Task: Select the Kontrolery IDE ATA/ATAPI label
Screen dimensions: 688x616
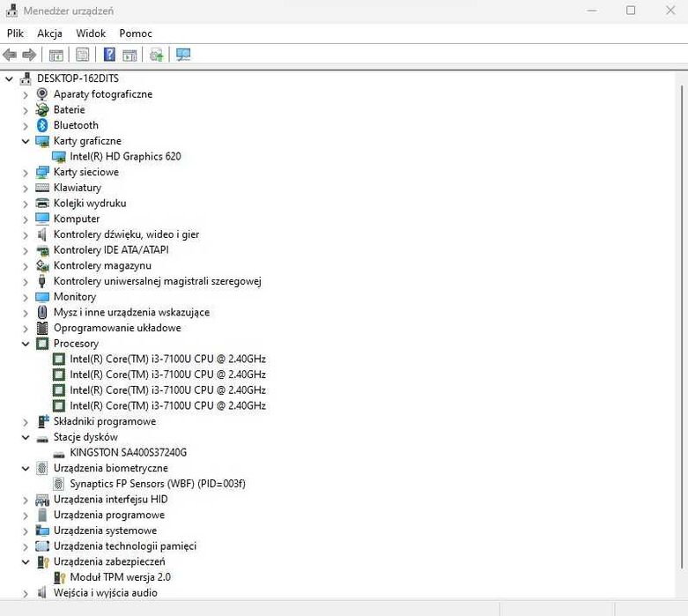Action: click(111, 249)
